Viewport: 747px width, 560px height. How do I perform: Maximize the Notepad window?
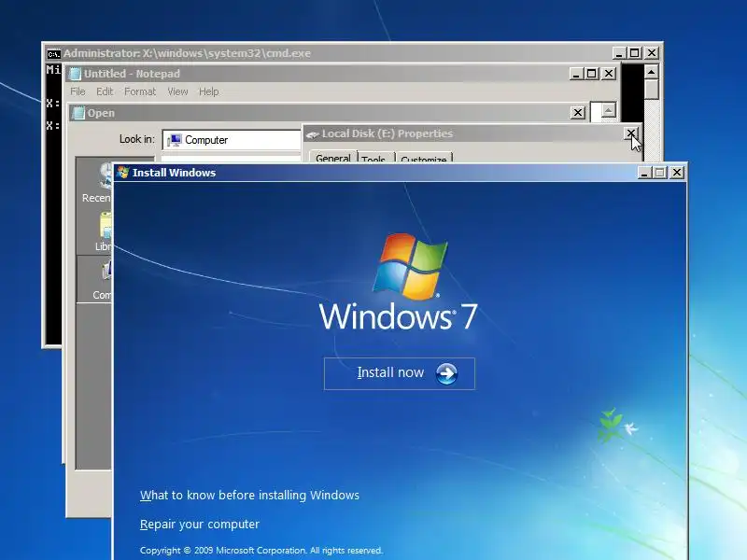coord(591,74)
